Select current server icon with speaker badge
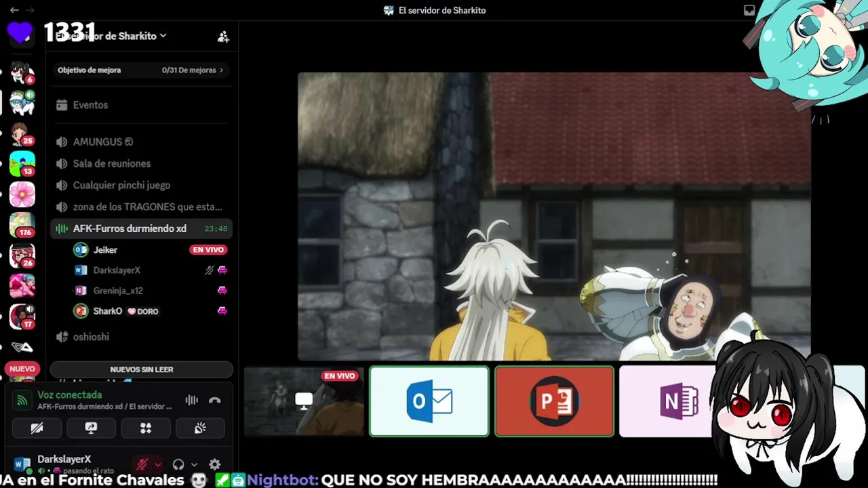This screenshot has width=868, height=488. click(x=22, y=103)
